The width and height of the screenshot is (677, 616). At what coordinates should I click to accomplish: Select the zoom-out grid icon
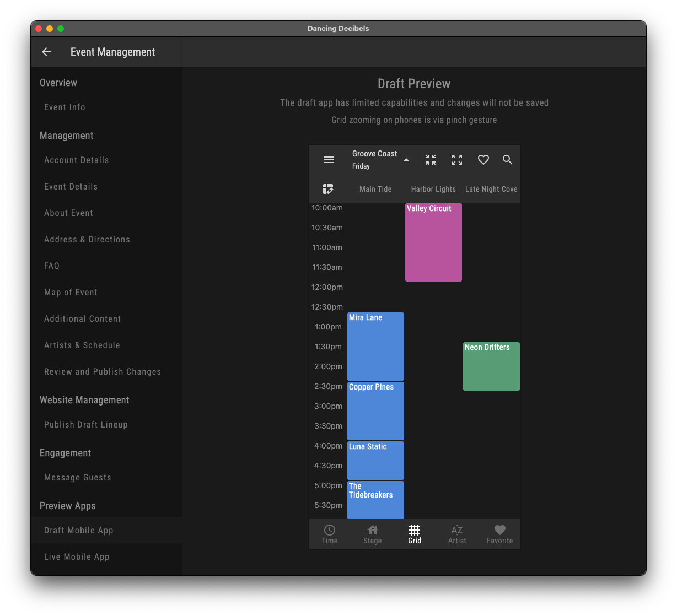(x=431, y=160)
